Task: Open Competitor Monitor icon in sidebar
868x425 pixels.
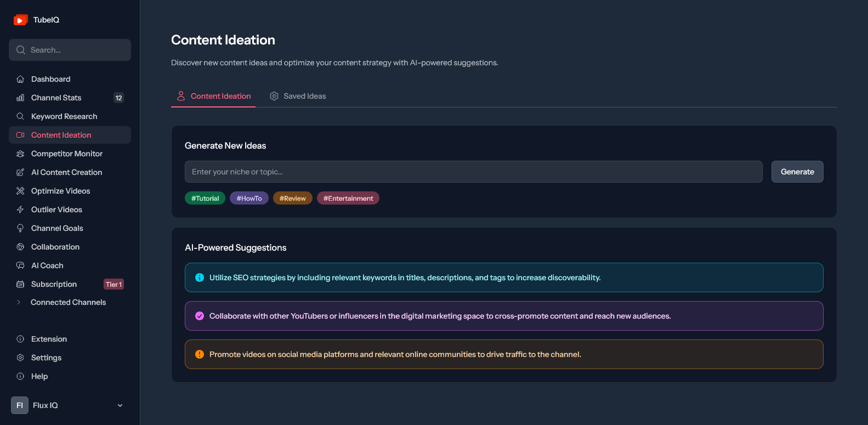Action: [x=20, y=154]
